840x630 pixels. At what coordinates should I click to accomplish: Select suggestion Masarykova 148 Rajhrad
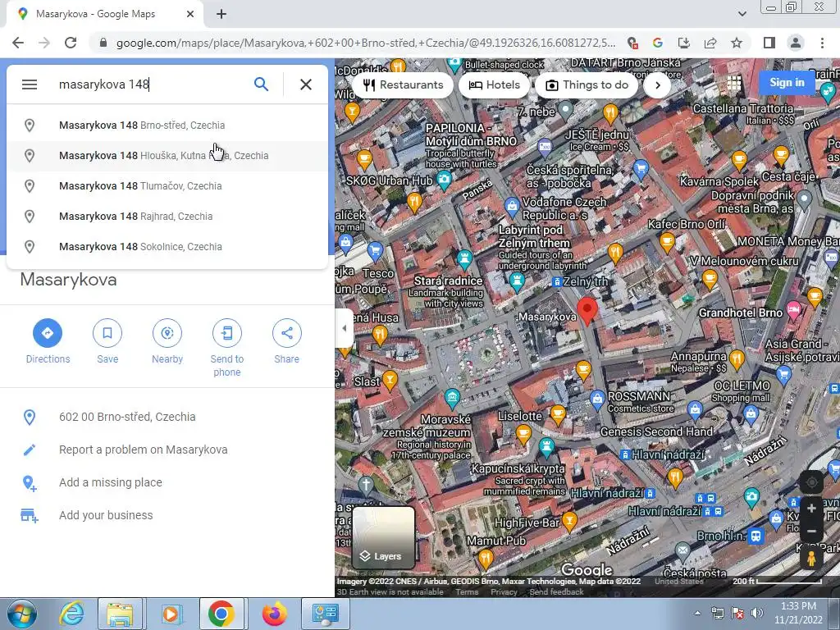pyautogui.click(x=167, y=217)
